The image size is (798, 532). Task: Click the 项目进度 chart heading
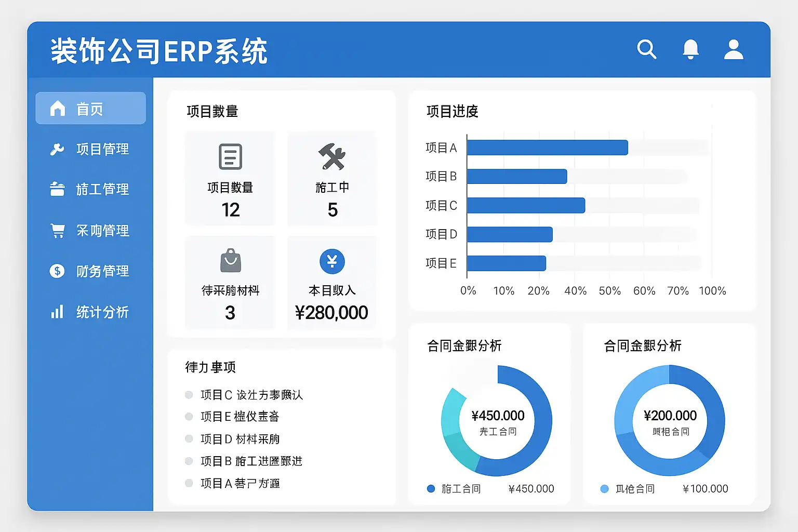point(452,111)
